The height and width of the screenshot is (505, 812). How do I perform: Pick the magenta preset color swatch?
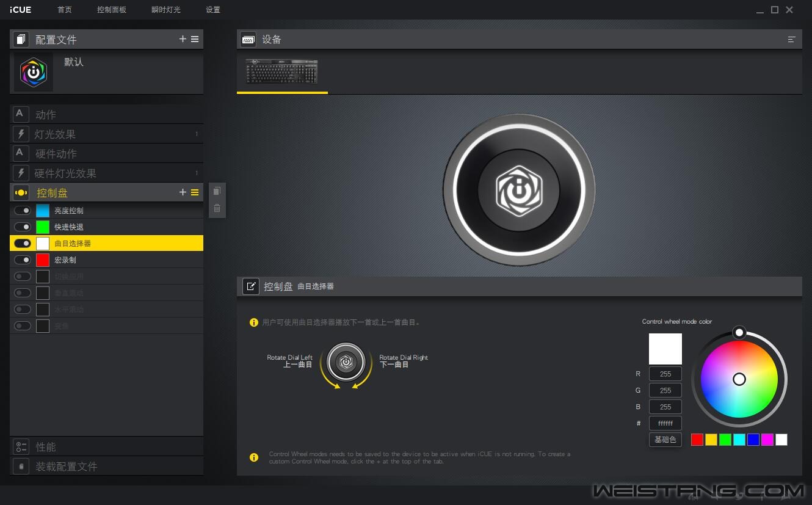(767, 440)
